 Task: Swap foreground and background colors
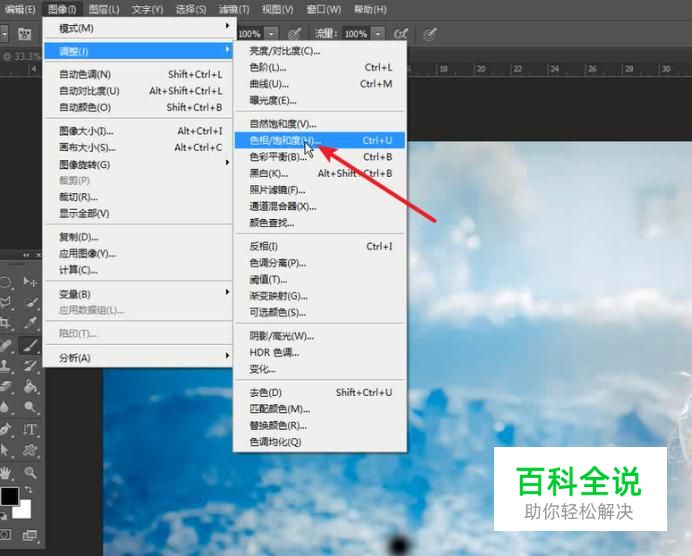[28, 490]
